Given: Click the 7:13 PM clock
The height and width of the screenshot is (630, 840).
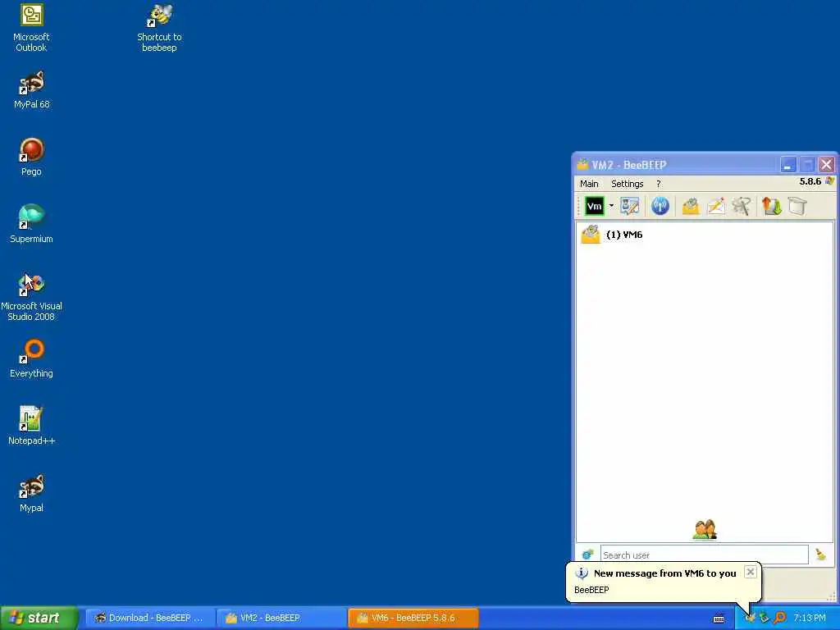Looking at the screenshot, I should point(810,618).
